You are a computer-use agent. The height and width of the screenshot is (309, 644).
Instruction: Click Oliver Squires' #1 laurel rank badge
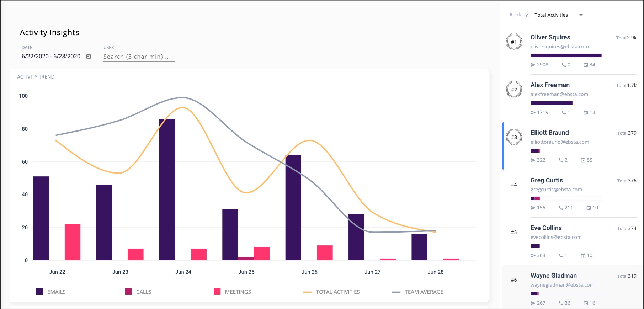pos(514,42)
